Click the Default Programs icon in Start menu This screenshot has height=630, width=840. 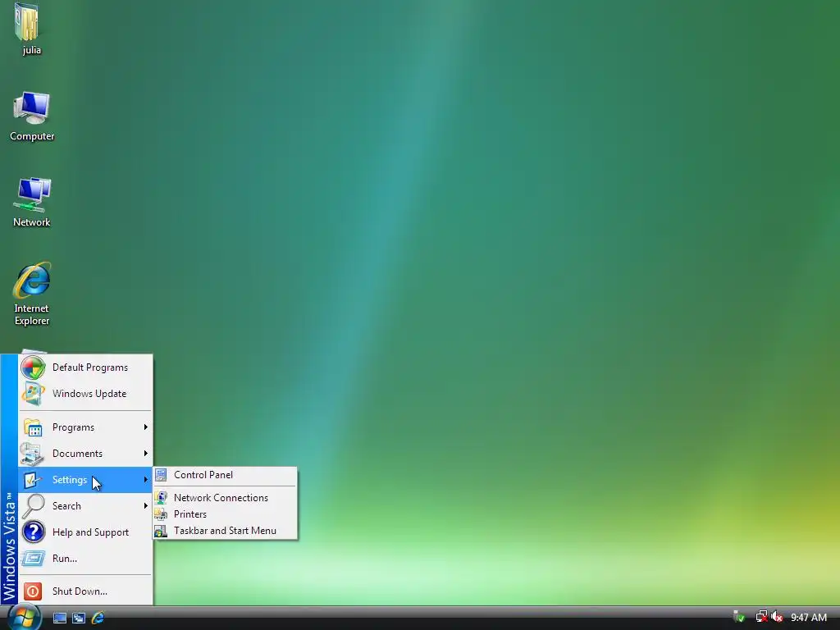[x=33, y=367]
